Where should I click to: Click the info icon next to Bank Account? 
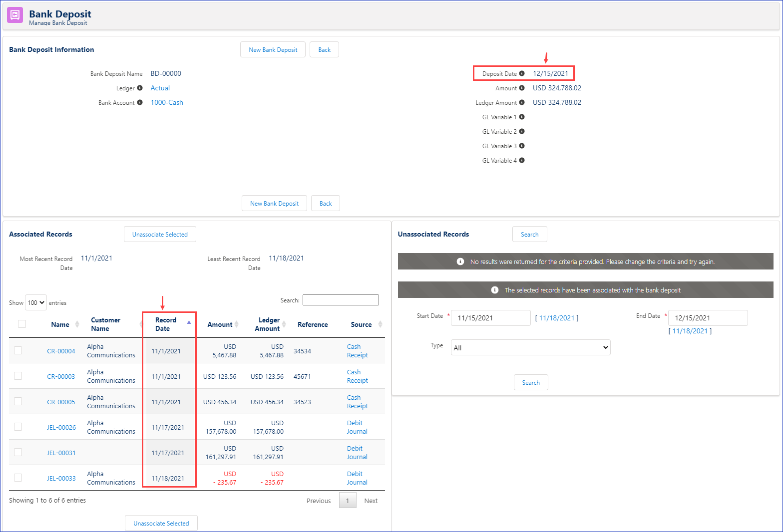(140, 102)
